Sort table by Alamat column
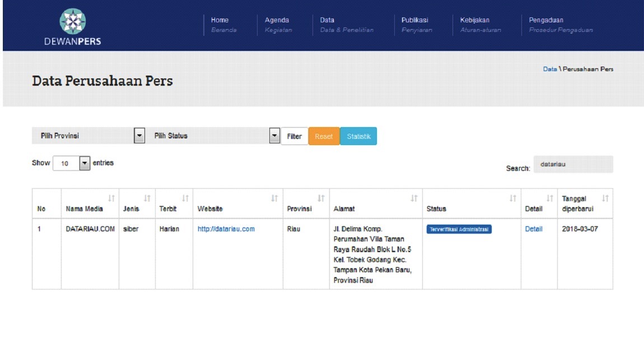 pos(375,203)
